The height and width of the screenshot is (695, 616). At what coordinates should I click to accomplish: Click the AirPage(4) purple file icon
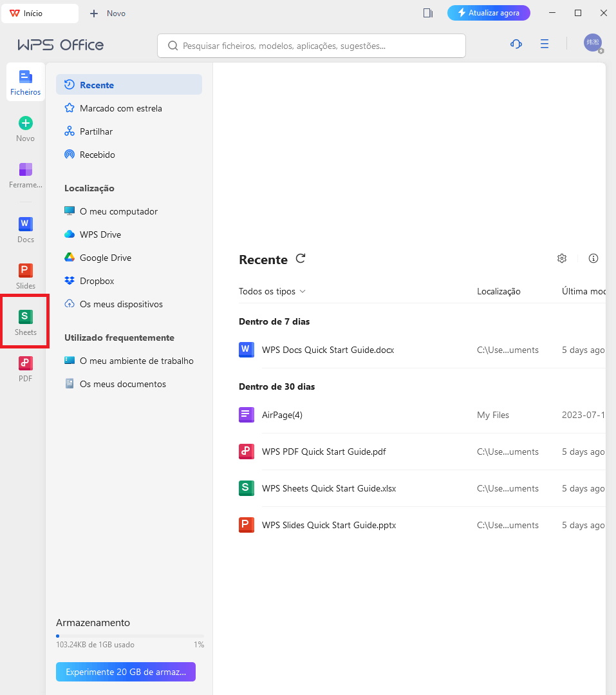pos(247,415)
